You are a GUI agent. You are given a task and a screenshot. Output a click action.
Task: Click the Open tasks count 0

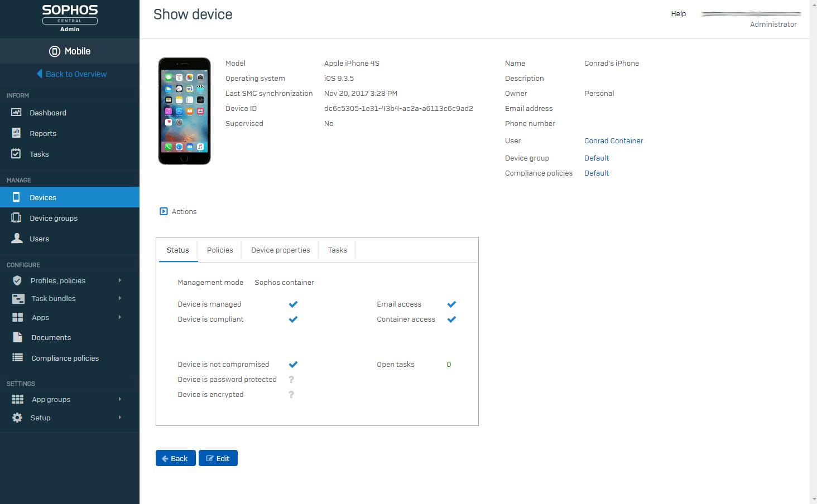click(449, 365)
